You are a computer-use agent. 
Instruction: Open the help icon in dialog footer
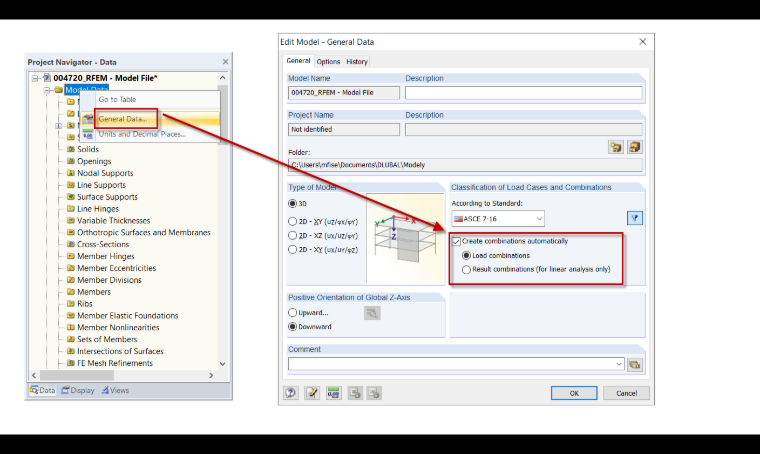pos(291,393)
